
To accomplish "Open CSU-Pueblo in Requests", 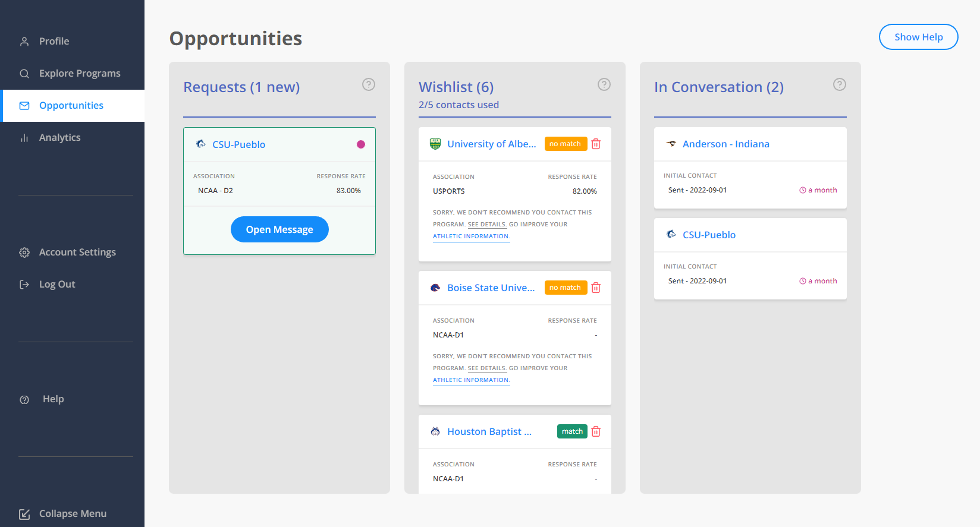I will (x=238, y=144).
